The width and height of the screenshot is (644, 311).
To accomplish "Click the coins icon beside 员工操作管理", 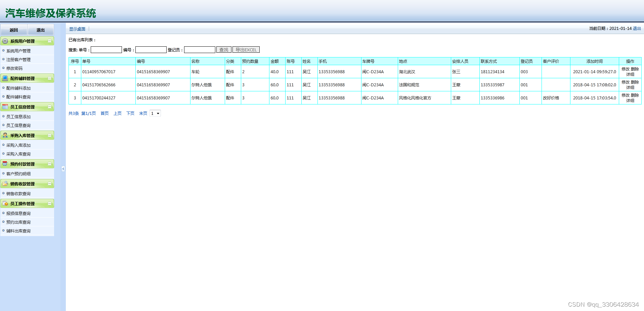I will [x=5, y=204].
